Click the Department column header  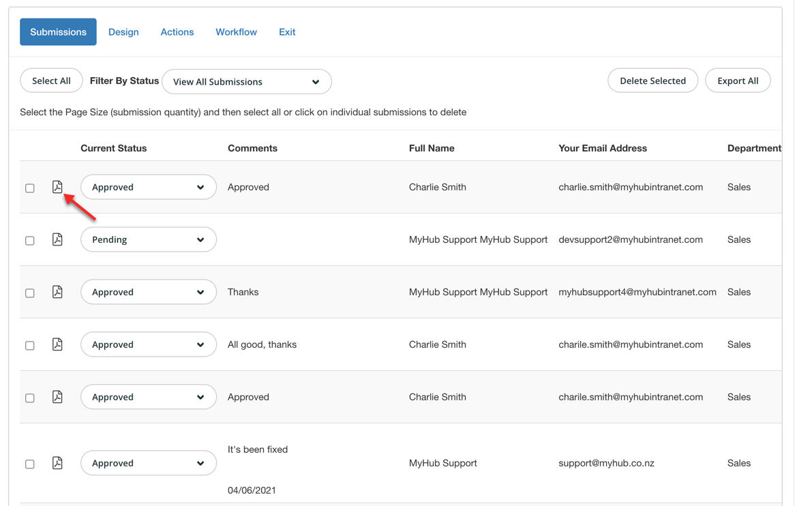[x=754, y=148]
